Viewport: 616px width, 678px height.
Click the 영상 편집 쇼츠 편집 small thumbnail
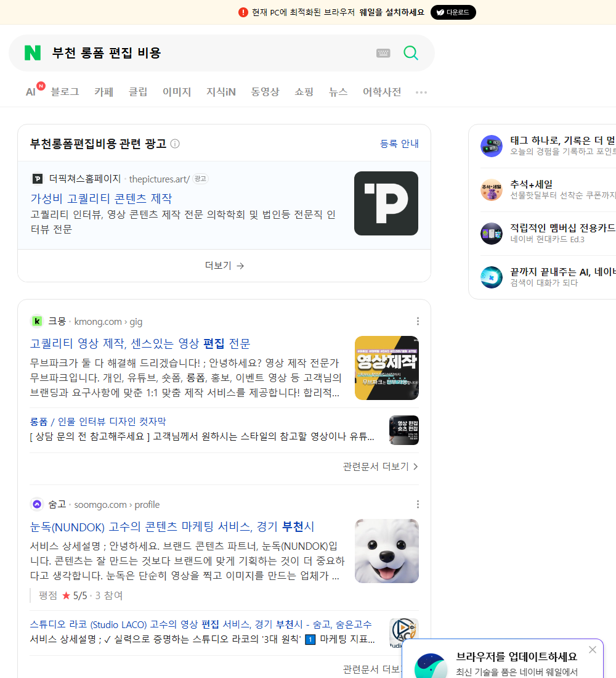point(403,430)
